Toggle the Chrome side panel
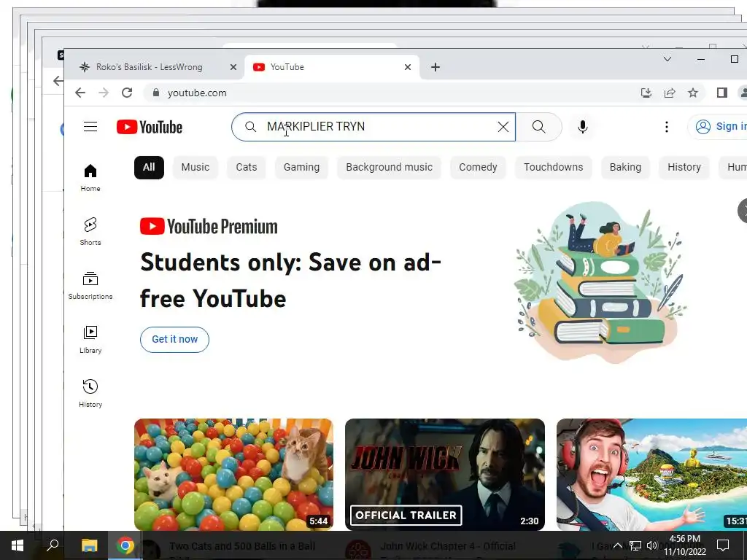The height and width of the screenshot is (560, 747). coord(721,93)
